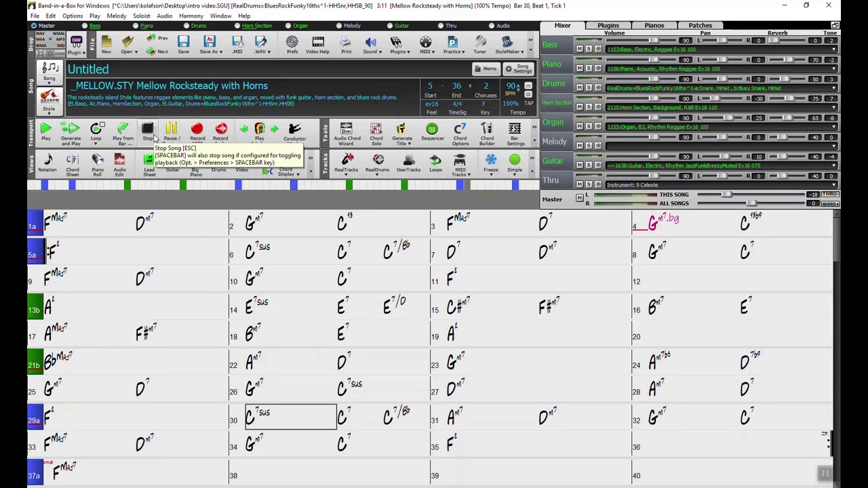Screen dimensions: 868x488
Task: Click the Record MIDI button
Action: coord(197,131)
